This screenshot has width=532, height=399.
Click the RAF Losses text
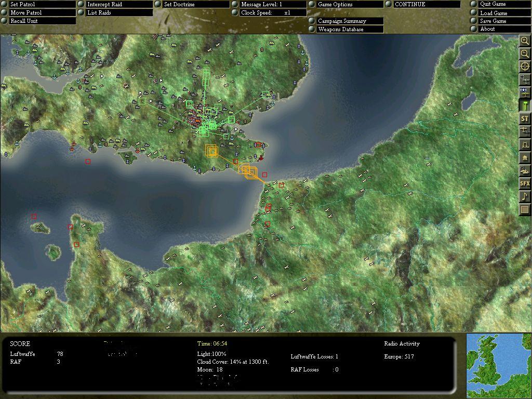(x=314, y=369)
